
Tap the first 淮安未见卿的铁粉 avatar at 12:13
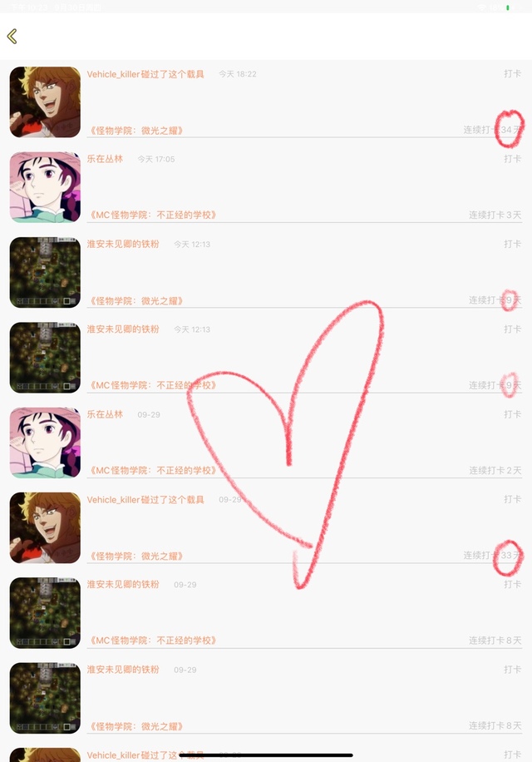pos(45,272)
